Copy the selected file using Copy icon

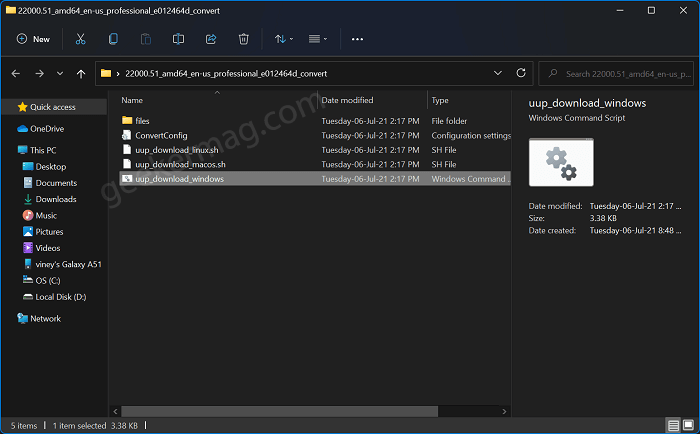coord(113,39)
